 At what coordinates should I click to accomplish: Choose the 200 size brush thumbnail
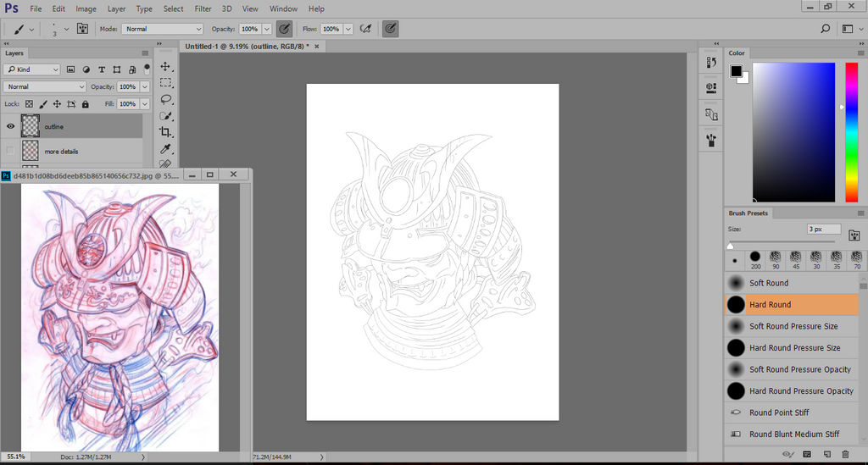[755, 259]
